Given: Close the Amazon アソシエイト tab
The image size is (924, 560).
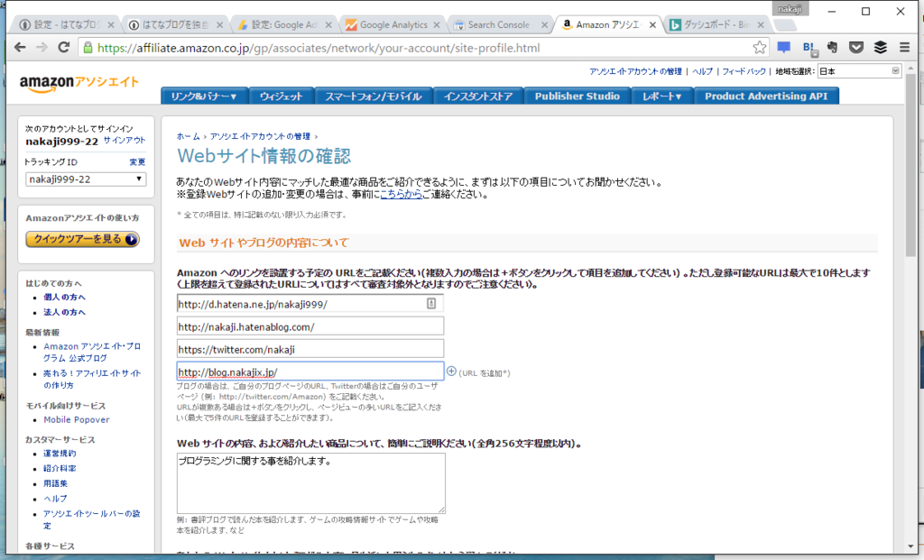Looking at the screenshot, I should [x=652, y=24].
